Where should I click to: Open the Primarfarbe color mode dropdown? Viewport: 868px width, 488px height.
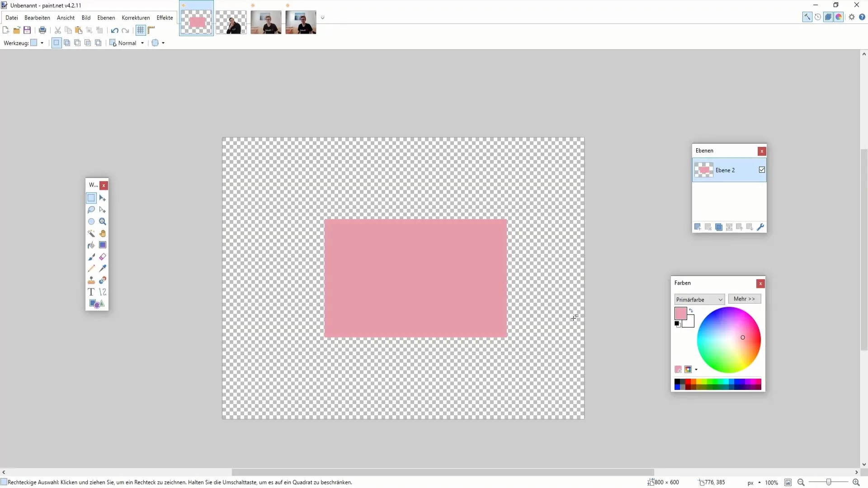tap(698, 299)
